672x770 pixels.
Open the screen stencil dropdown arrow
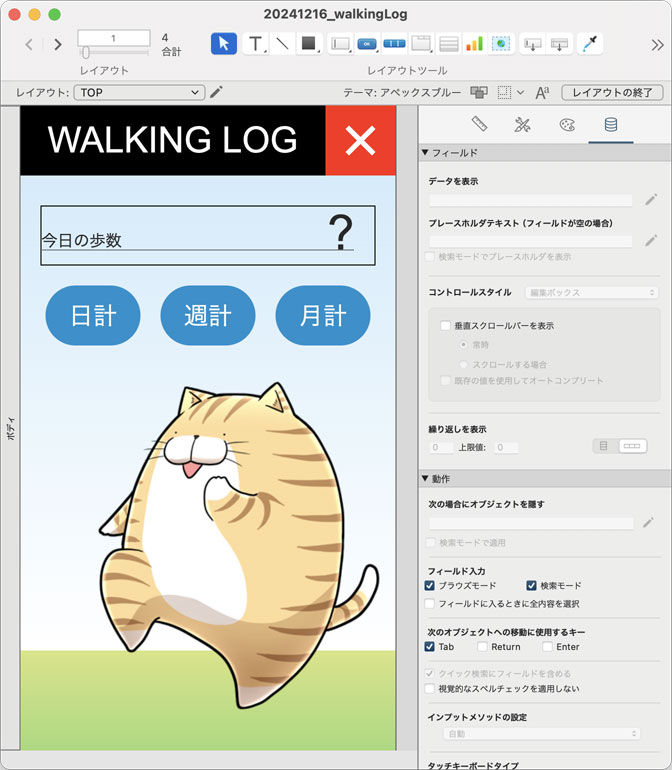point(520,92)
